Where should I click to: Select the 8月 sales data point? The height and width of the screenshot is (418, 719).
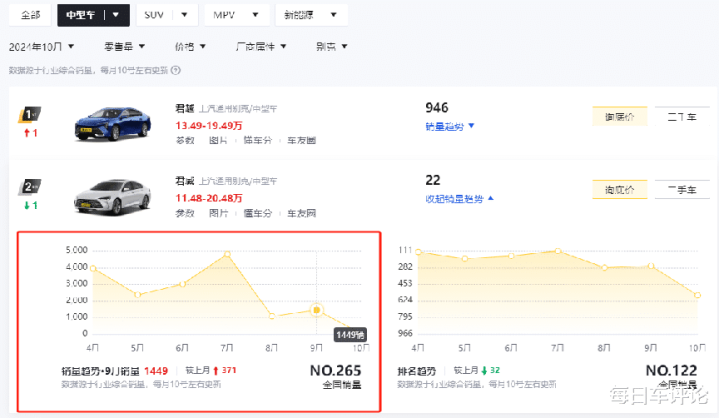[272, 316]
